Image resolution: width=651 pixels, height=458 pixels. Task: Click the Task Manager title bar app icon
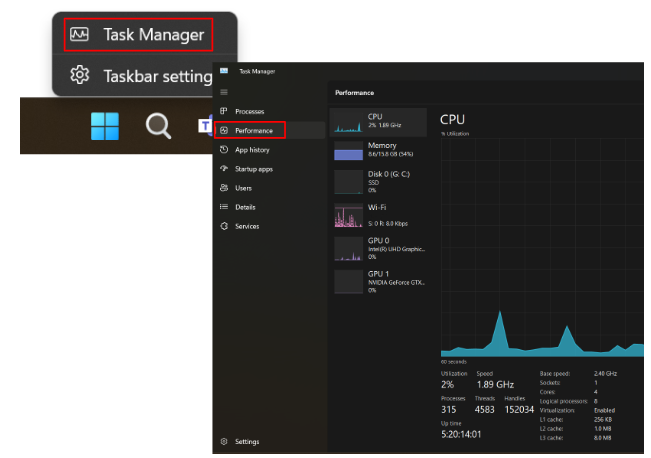pyautogui.click(x=224, y=71)
